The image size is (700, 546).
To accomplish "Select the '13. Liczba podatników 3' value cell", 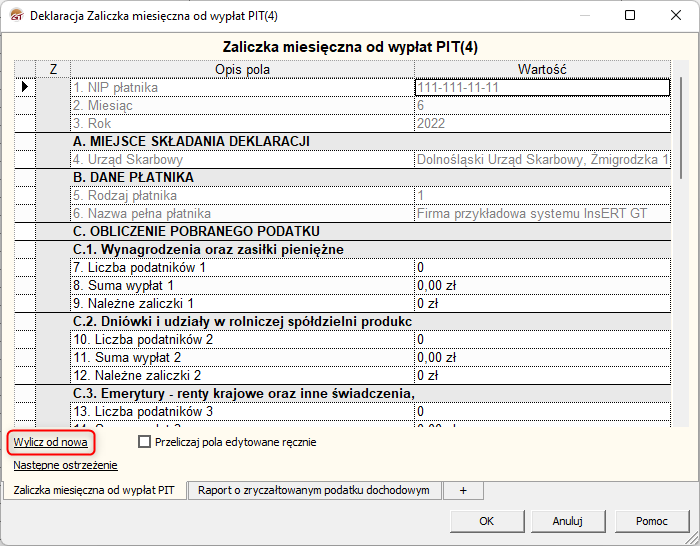I will click(542, 411).
